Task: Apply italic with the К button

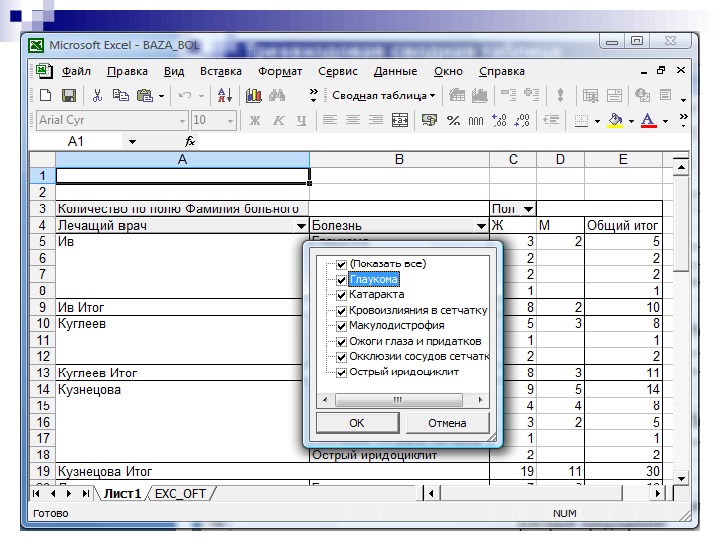Action: click(x=278, y=120)
